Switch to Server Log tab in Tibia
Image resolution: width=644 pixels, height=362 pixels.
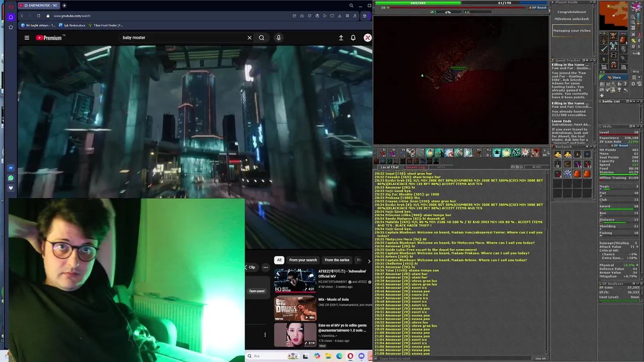click(x=416, y=167)
